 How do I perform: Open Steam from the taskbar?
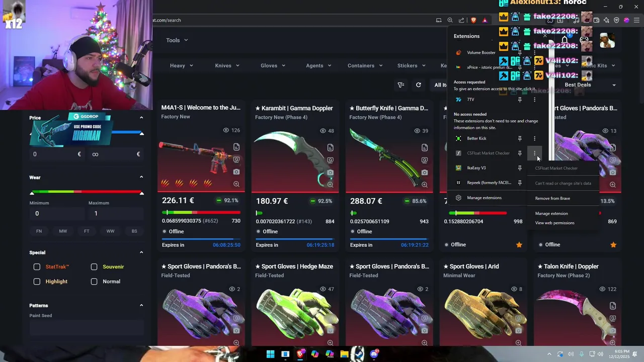pyautogui.click(x=359, y=354)
